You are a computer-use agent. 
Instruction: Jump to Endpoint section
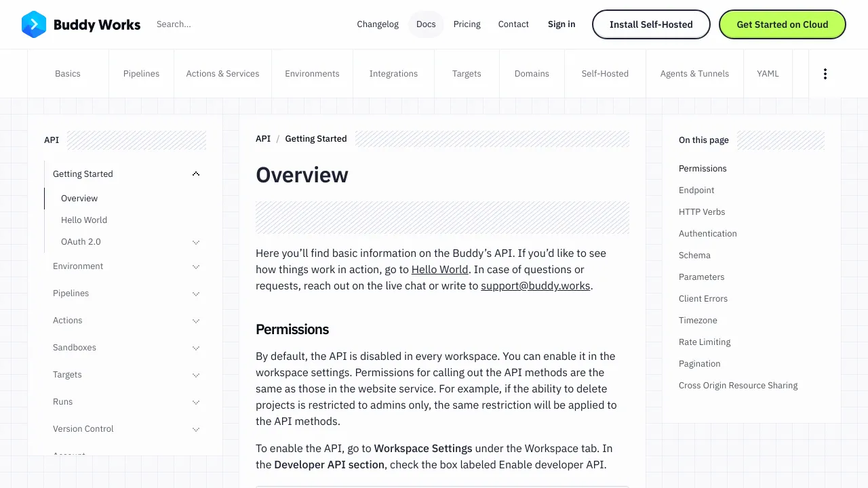click(x=696, y=190)
